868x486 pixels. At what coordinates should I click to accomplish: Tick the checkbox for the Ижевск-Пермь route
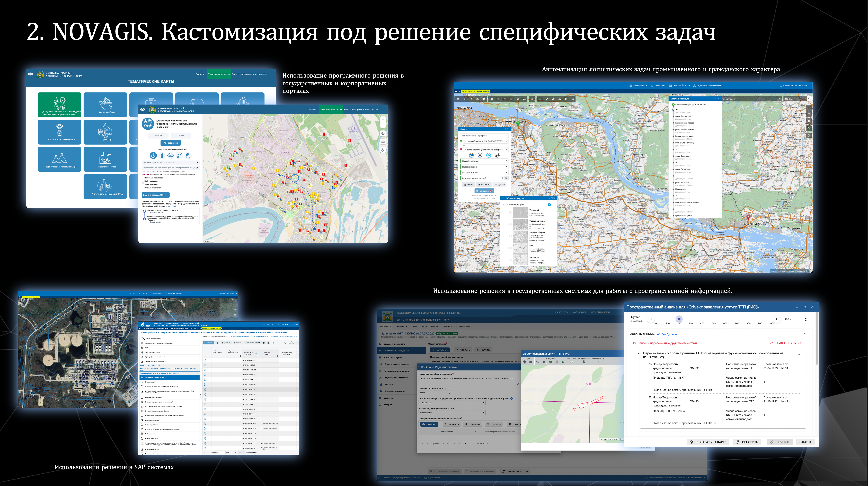click(510, 236)
